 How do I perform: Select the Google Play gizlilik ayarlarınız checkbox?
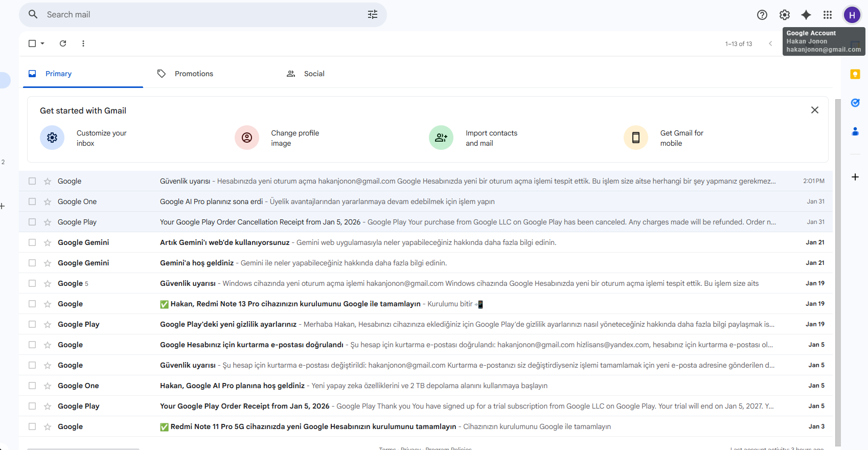pyautogui.click(x=32, y=324)
